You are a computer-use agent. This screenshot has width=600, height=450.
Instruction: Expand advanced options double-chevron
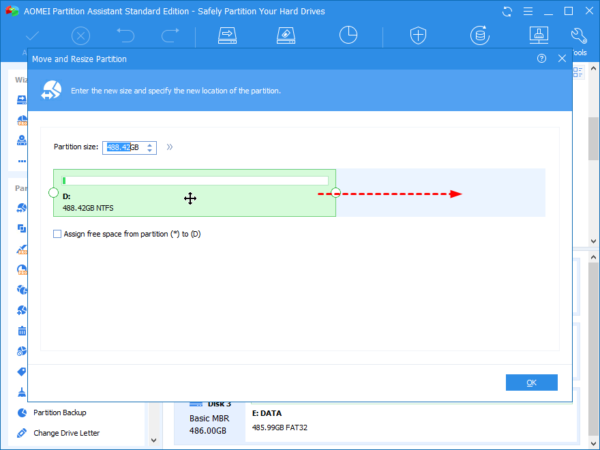[x=170, y=147]
